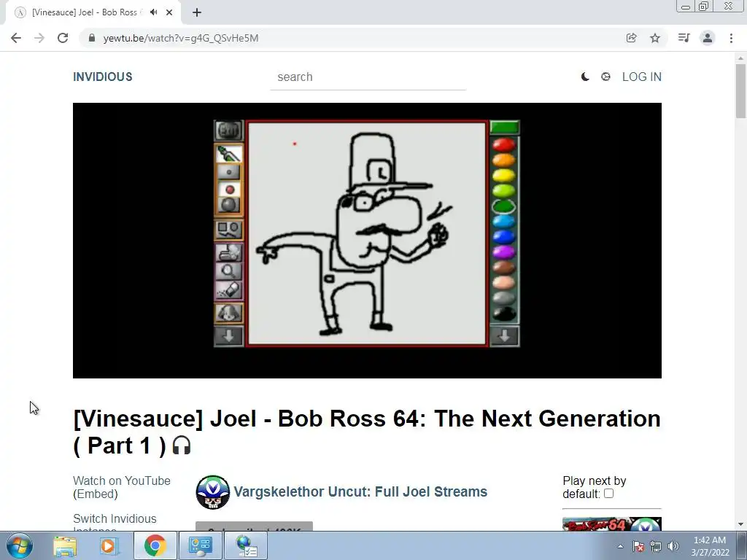Pick the gray paint color
747x560 pixels.
(x=503, y=298)
